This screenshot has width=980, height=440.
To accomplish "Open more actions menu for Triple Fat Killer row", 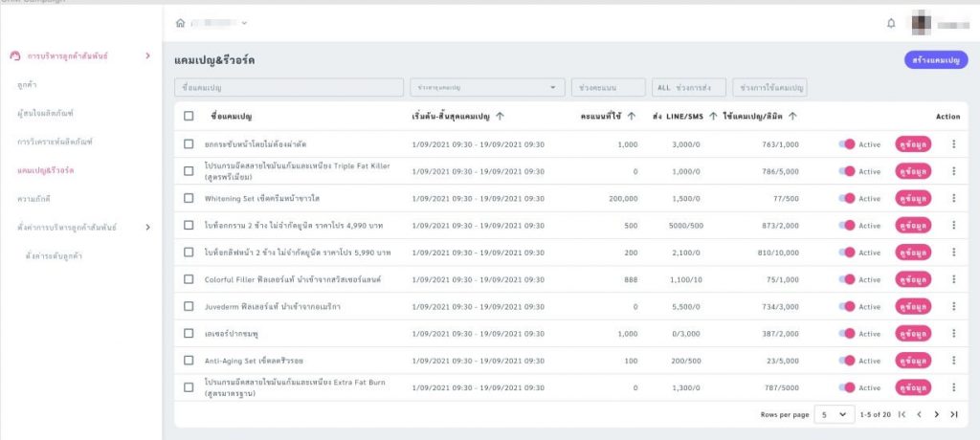I will click(x=954, y=171).
